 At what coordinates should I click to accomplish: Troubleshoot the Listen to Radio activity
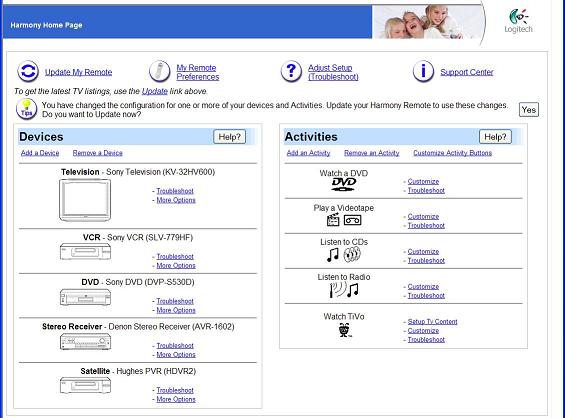coord(426,295)
